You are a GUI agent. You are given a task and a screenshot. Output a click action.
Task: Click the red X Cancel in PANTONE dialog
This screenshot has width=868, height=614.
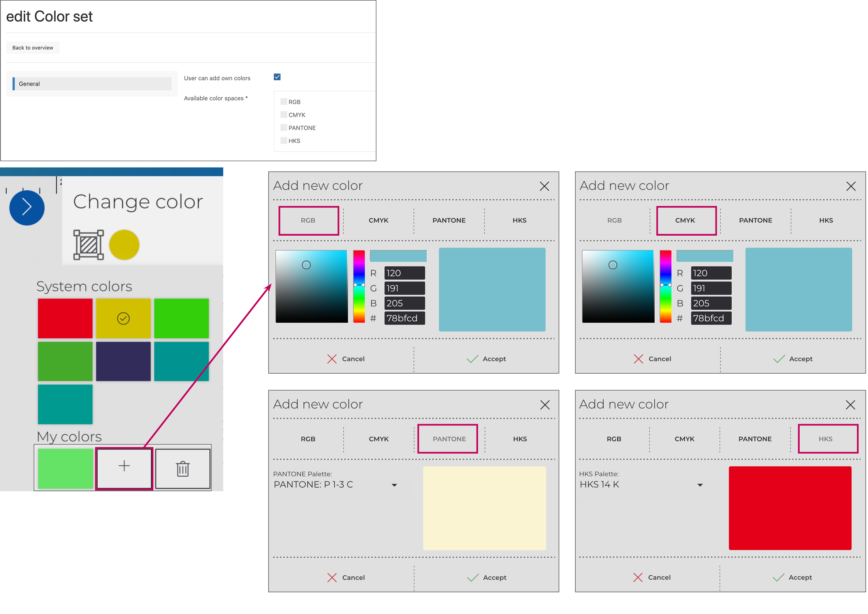(332, 578)
